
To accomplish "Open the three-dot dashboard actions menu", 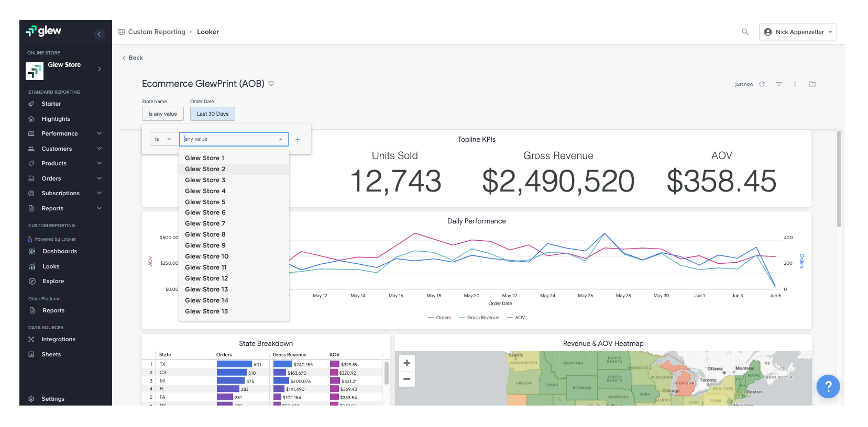I will [795, 84].
